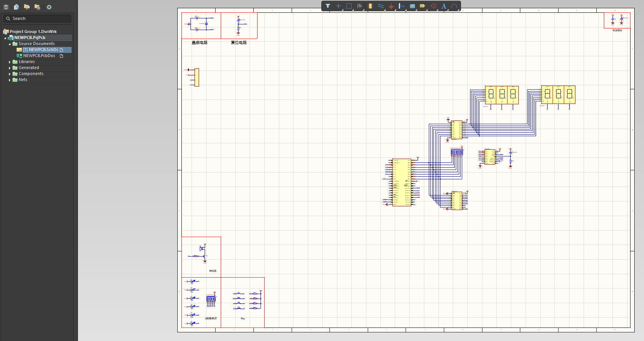644x341 pixels.
Task: Select the 晶振电路 label on schematic
Action: [x=199, y=43]
